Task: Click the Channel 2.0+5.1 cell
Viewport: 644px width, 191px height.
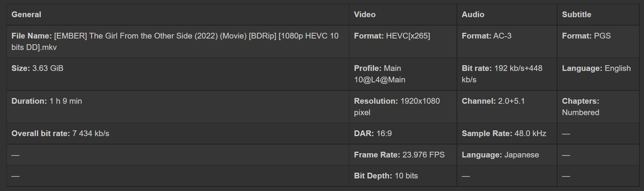Action: point(493,101)
